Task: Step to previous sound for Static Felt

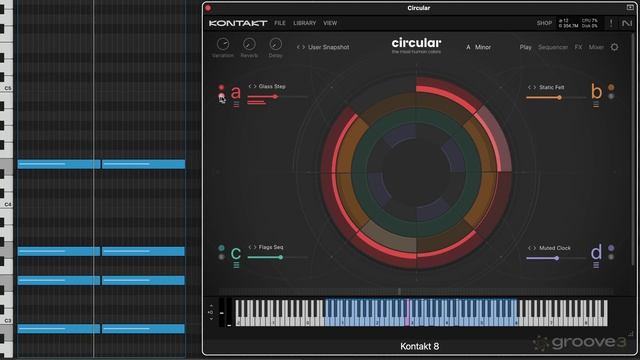Action: point(529,87)
